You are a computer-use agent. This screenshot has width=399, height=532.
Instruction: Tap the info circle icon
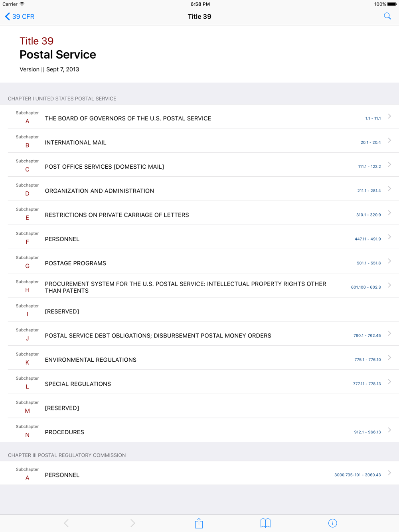[x=332, y=523]
